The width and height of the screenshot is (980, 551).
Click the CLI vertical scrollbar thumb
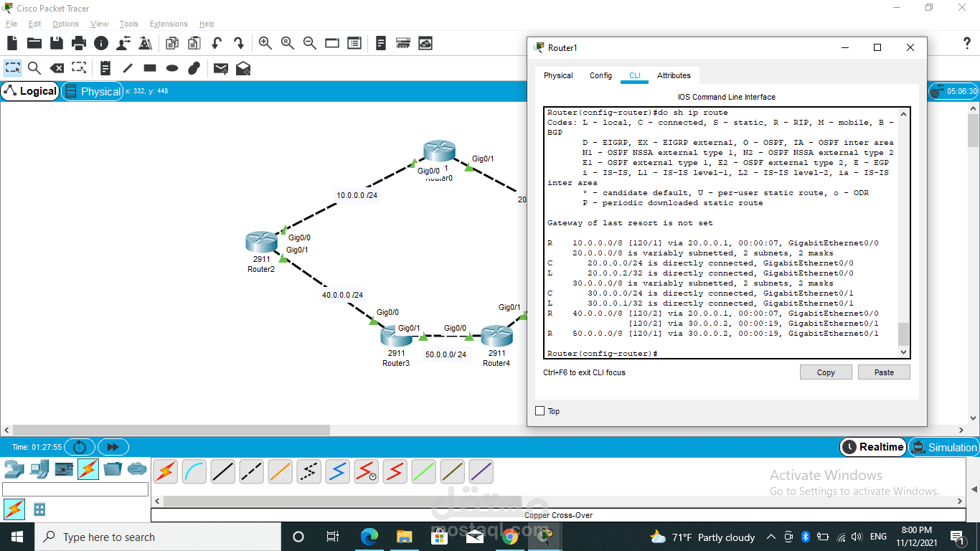pos(903,334)
